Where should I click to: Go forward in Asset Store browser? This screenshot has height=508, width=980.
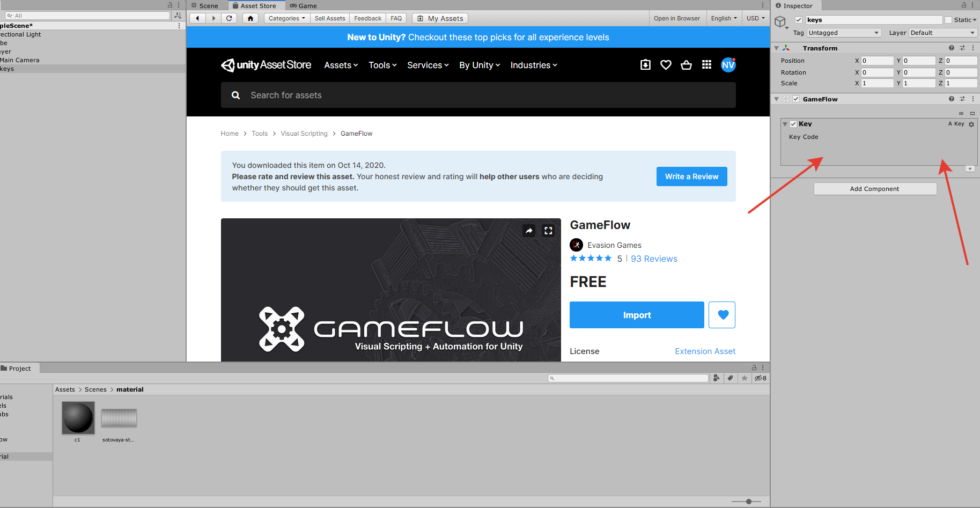coord(213,18)
